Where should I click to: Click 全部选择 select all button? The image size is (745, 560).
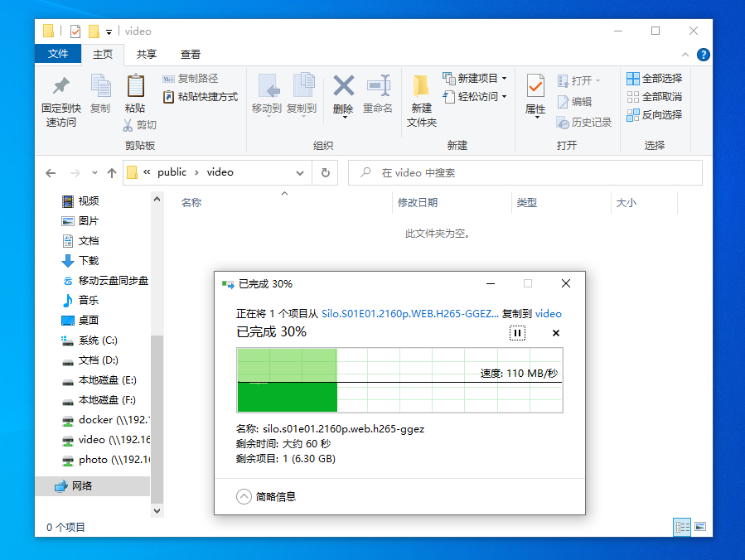(x=654, y=79)
